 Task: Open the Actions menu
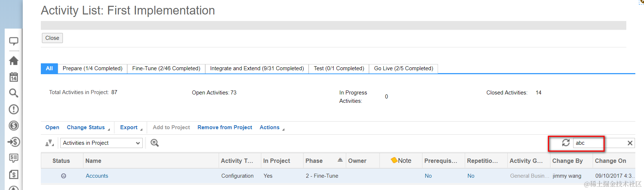click(x=272, y=127)
